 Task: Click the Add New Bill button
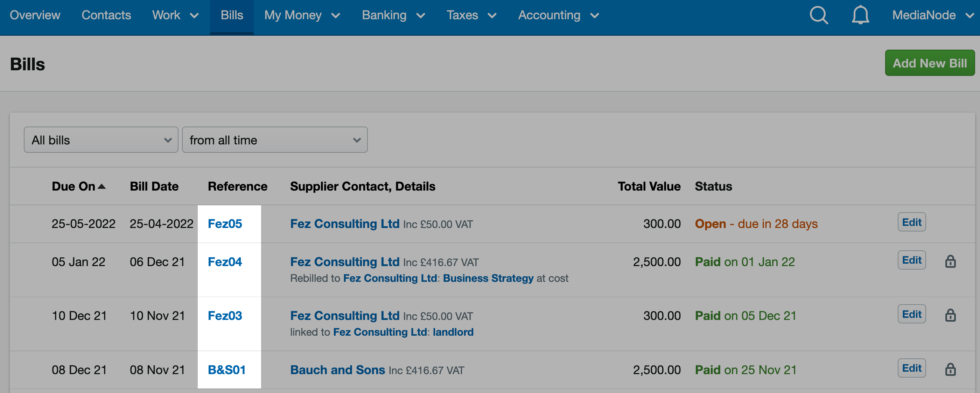pyautogui.click(x=930, y=63)
